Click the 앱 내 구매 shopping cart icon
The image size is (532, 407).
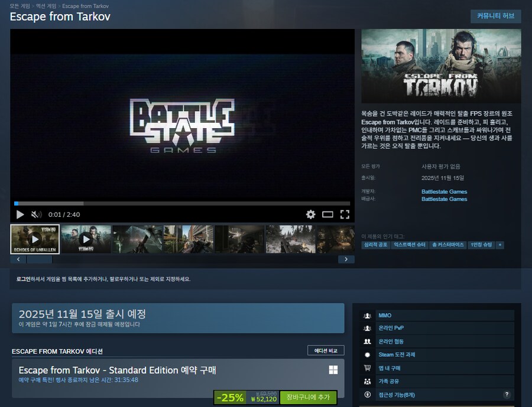367,367
